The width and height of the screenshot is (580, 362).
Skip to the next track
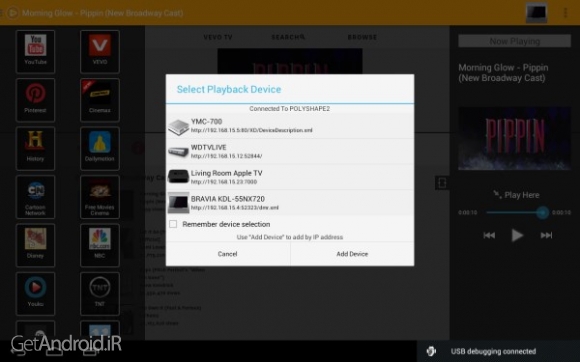(x=546, y=235)
